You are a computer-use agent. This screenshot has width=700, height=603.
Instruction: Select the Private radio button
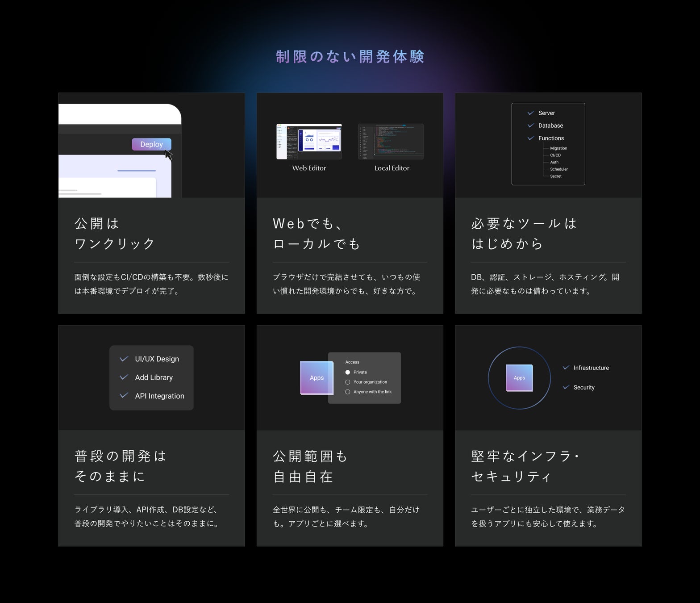pos(348,372)
